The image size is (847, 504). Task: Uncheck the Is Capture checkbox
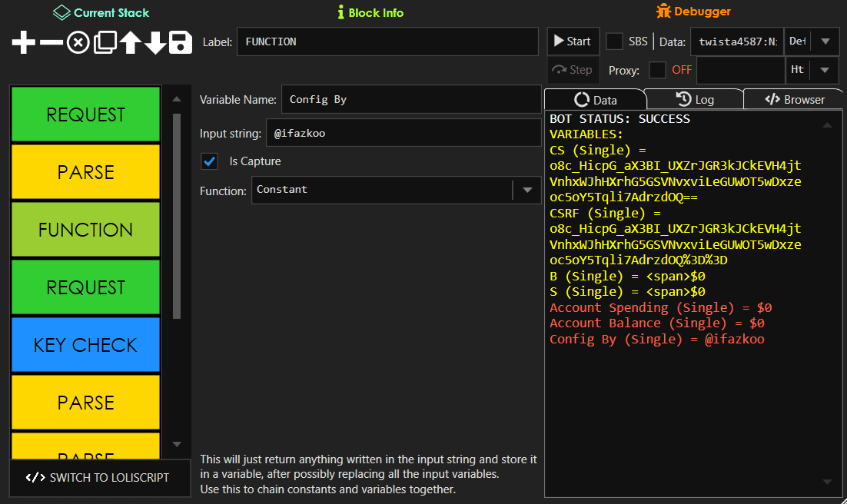(209, 161)
